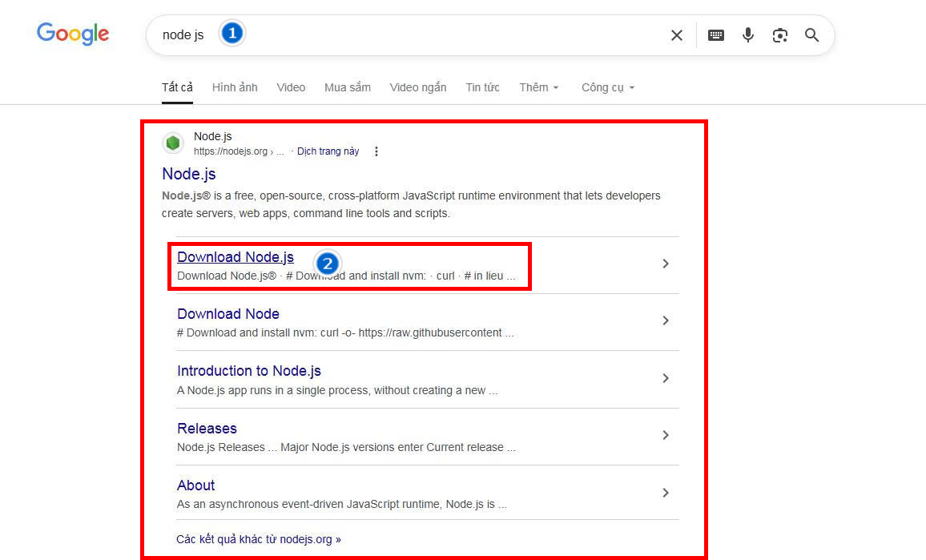The image size is (926, 560).
Task: Open the Node.js green favicon result
Action: 172,143
